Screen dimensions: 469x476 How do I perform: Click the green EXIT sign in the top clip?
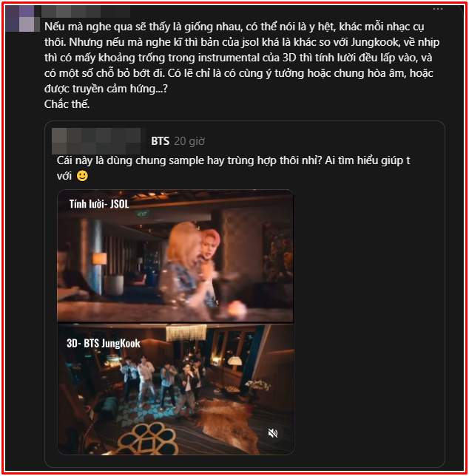142,214
